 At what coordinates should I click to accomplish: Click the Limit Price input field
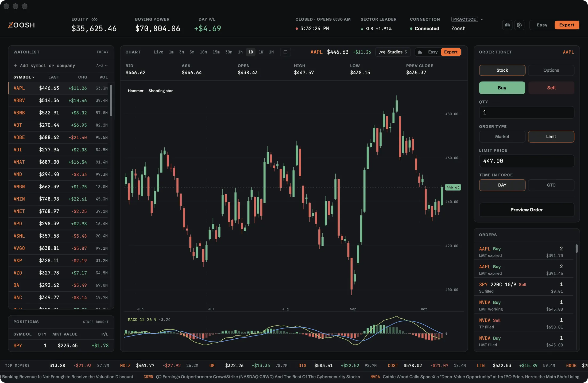tap(527, 161)
